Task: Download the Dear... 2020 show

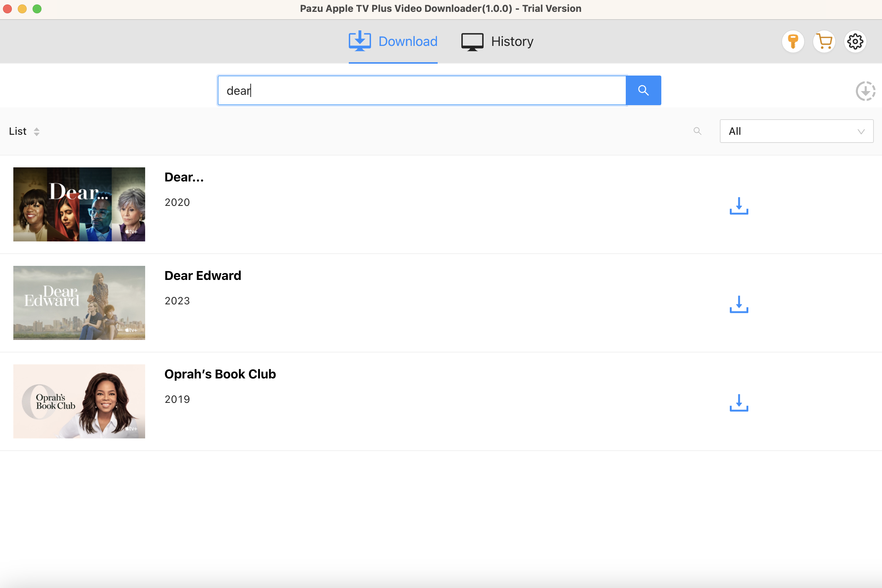Action: pos(739,206)
